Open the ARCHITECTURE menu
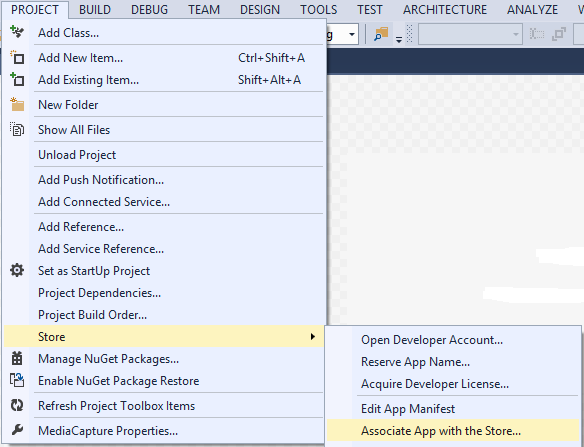This screenshot has height=447, width=584. [x=445, y=9]
